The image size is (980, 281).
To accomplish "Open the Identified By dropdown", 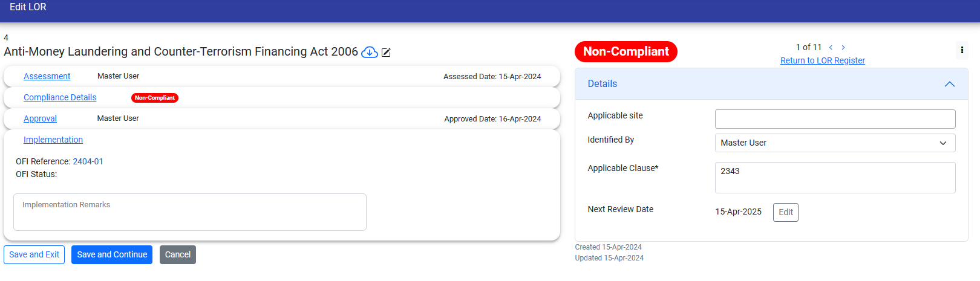I will tap(835, 143).
